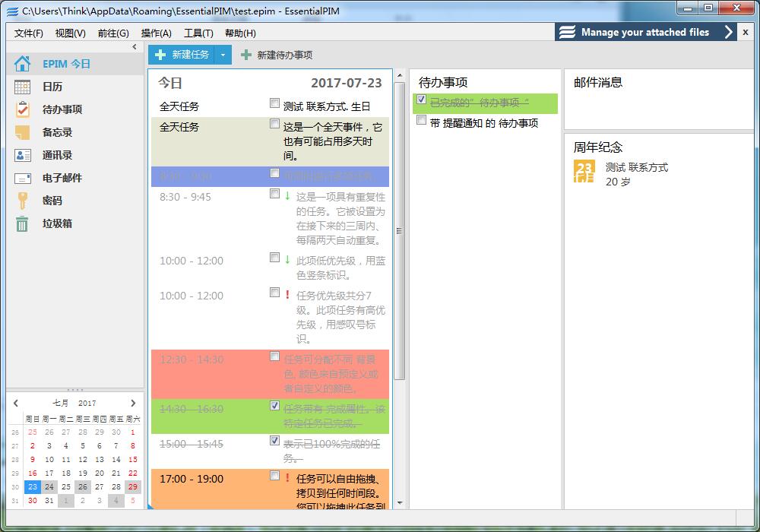Click the EssentialPIM title bar app icon
The image size is (760, 532).
[13, 11]
